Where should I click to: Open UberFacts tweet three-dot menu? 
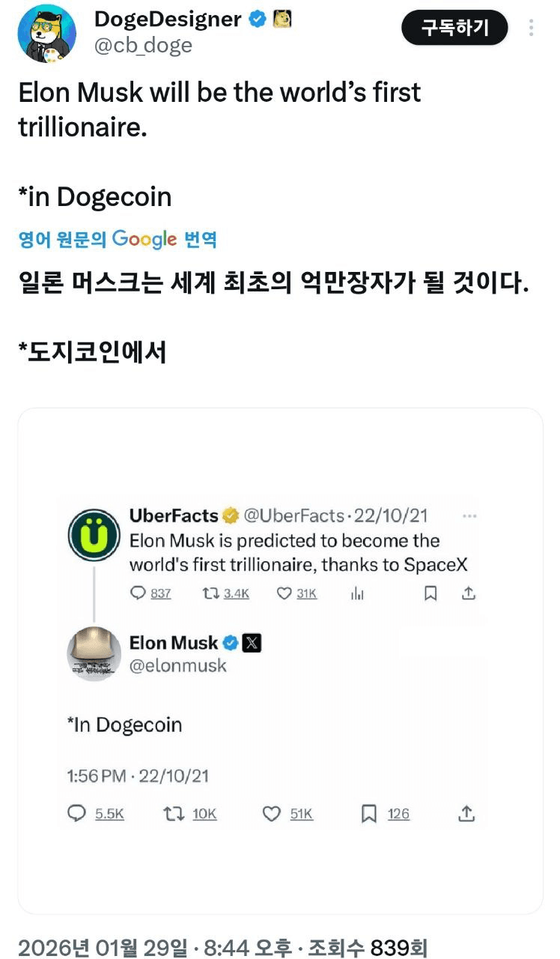470,516
